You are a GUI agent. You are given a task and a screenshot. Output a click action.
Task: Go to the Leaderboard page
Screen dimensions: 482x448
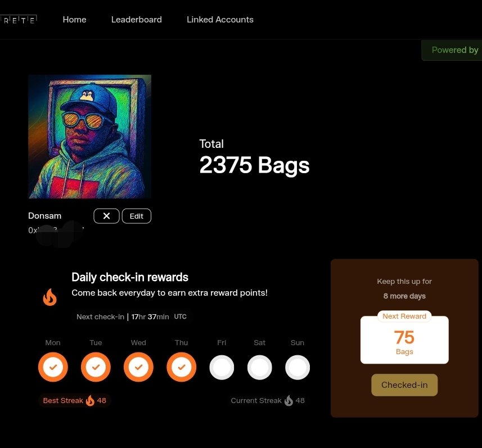coord(137,20)
